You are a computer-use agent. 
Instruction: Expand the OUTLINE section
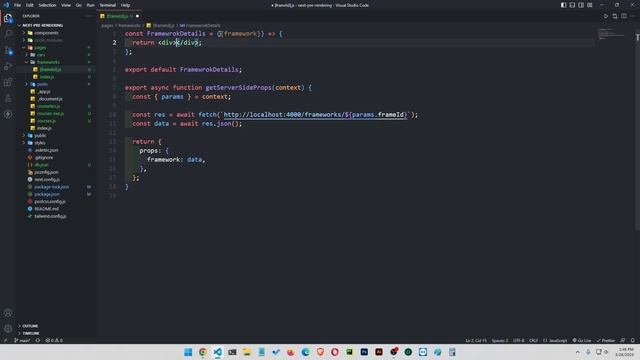tap(30, 326)
